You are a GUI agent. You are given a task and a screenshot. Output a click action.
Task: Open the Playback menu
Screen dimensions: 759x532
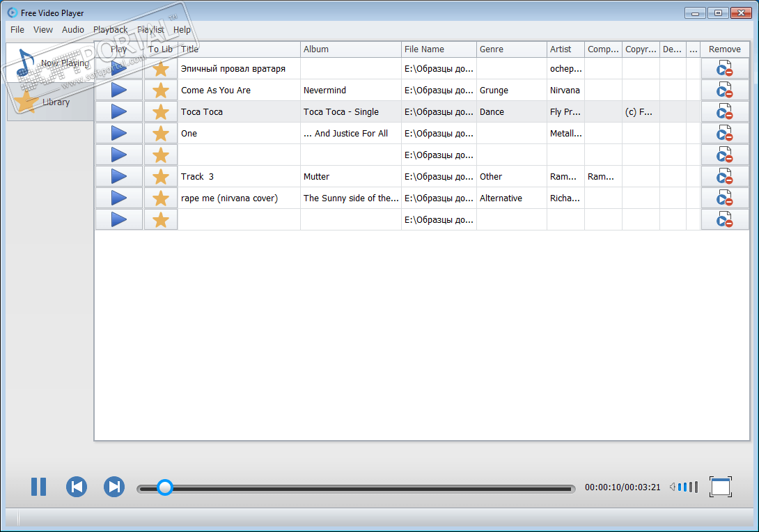pos(110,29)
